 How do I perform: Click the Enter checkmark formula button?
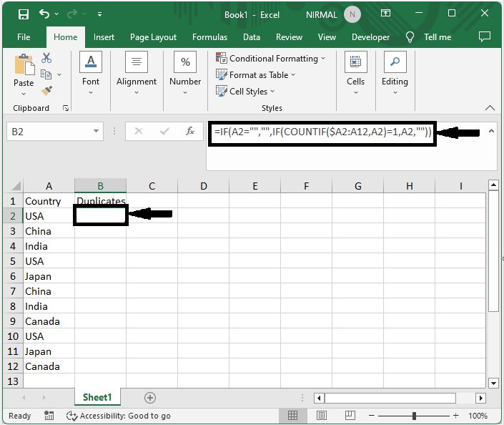[x=164, y=131]
